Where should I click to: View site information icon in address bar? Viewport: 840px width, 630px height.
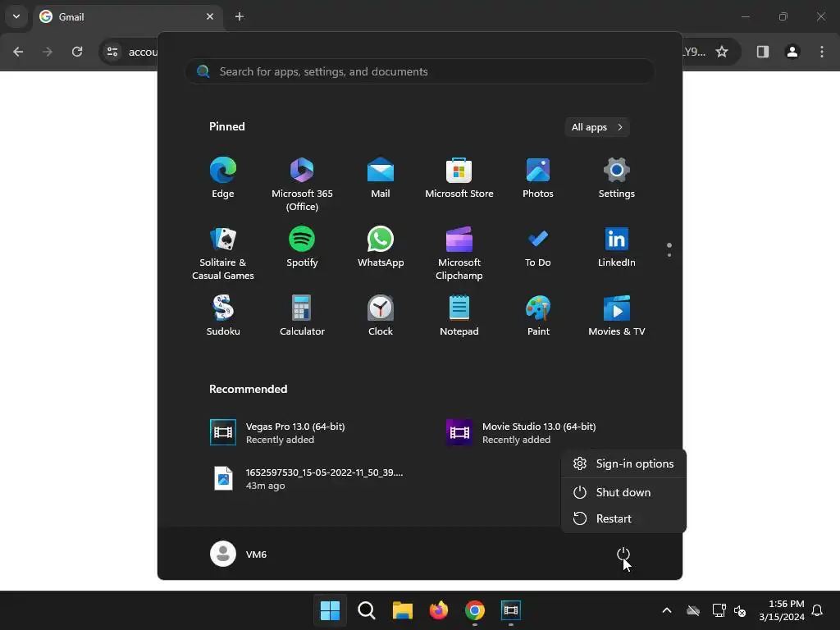pyautogui.click(x=112, y=52)
